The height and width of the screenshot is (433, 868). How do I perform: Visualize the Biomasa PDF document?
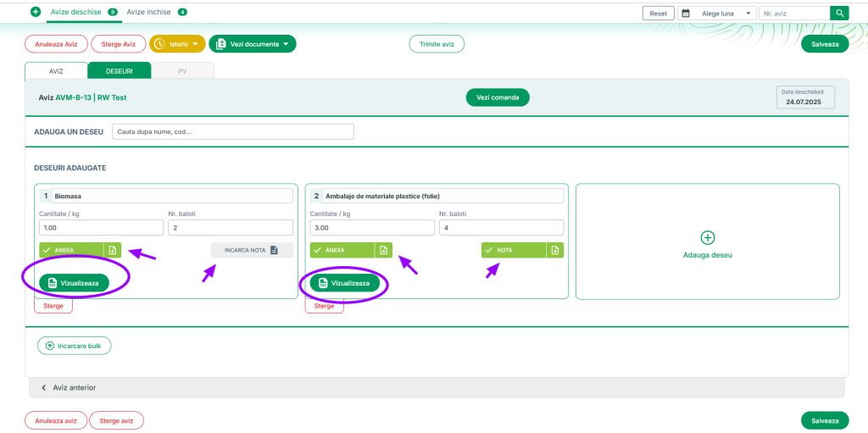pos(74,283)
